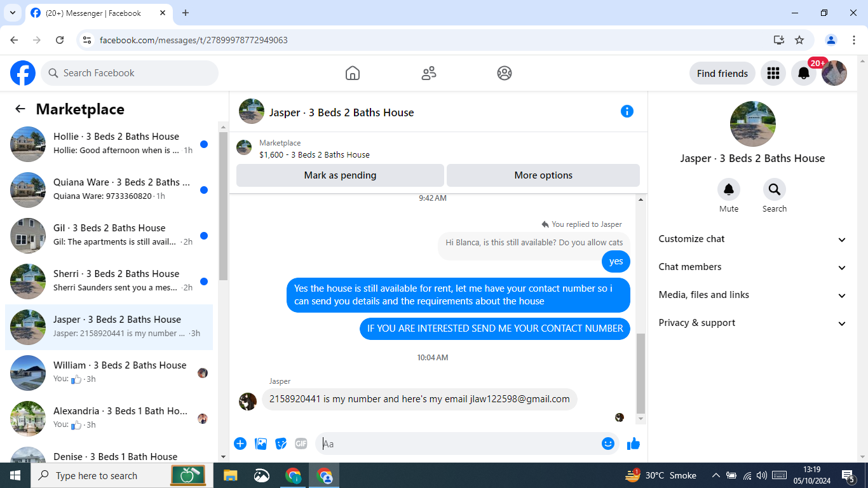
Task: Click the Find friends button
Action: (x=722, y=73)
